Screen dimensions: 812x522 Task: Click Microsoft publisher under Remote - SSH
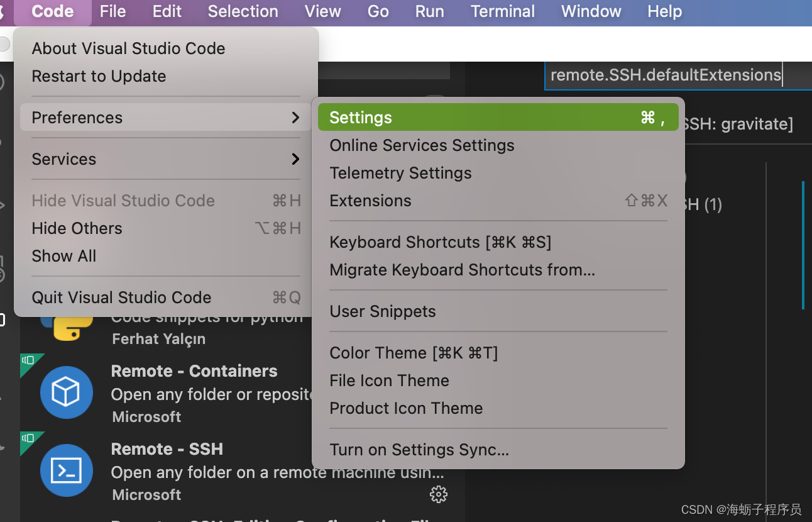coord(146,495)
